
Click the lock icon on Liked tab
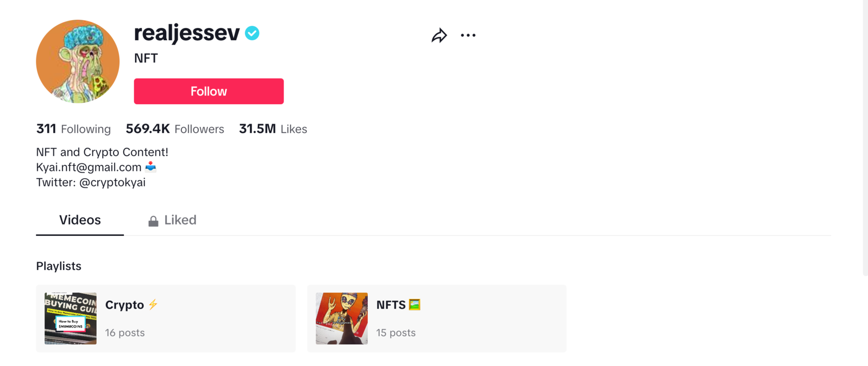(x=153, y=221)
